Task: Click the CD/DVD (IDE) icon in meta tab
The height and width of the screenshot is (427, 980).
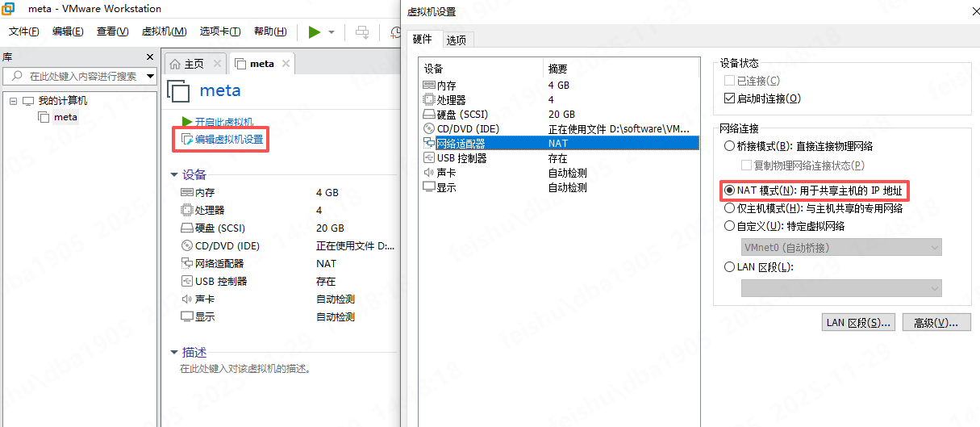Action: (x=187, y=246)
